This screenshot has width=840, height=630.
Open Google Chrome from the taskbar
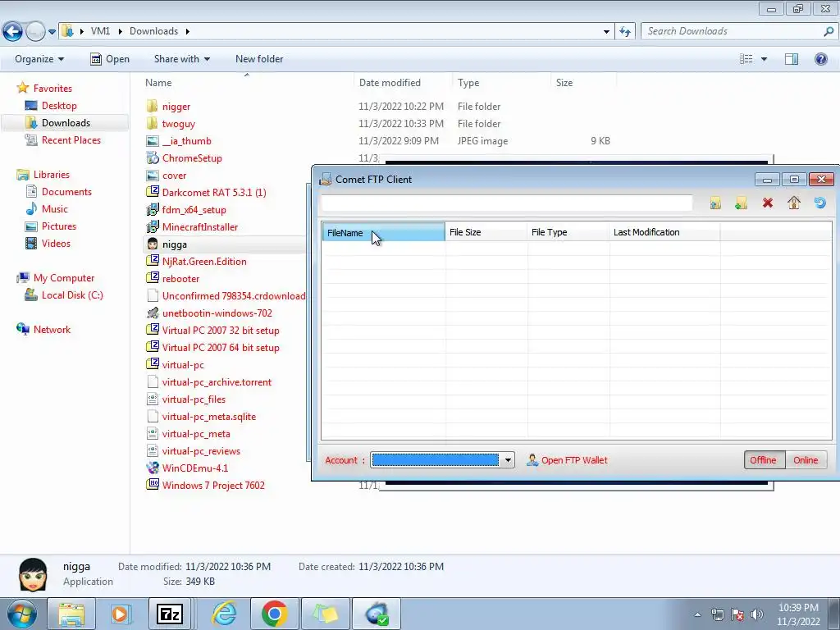[x=274, y=614]
